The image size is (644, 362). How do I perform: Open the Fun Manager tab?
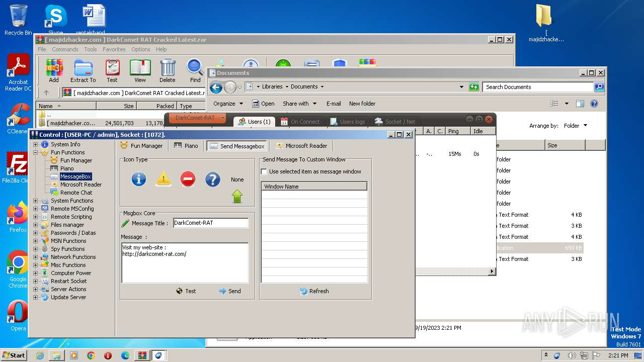click(141, 146)
